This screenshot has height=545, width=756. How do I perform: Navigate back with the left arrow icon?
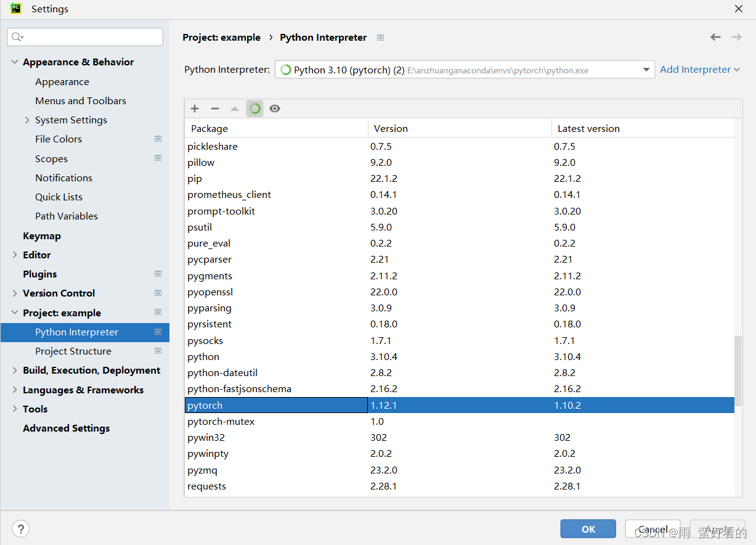tap(715, 37)
